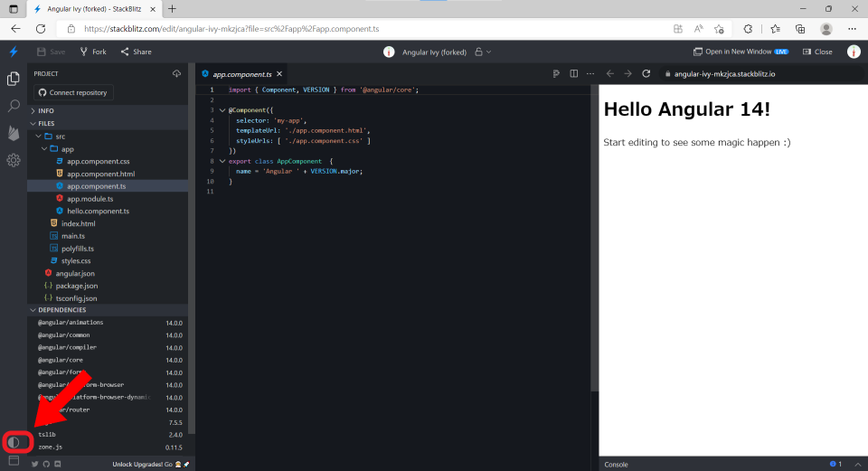Screen dimensions: 868x471
Task: Open angular.json file
Action: (x=75, y=273)
